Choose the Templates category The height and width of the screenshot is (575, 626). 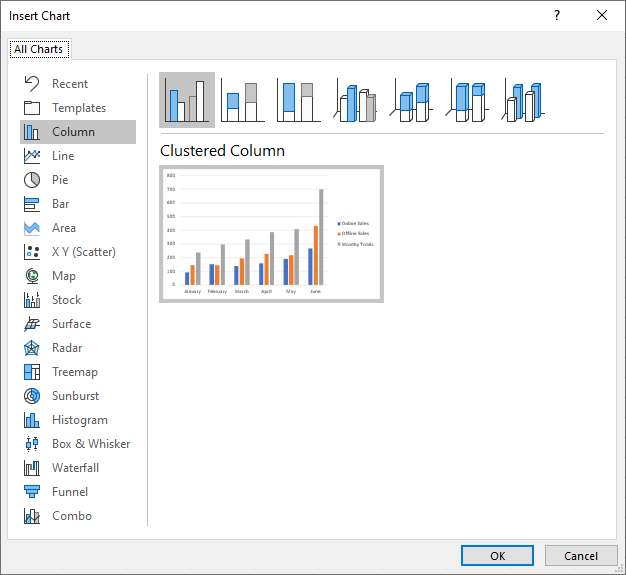click(x=78, y=108)
